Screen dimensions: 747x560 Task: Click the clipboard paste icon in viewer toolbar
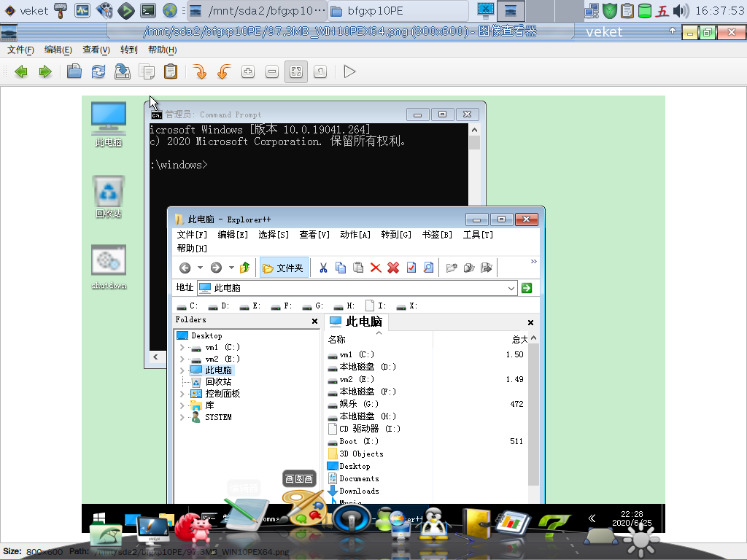171,72
